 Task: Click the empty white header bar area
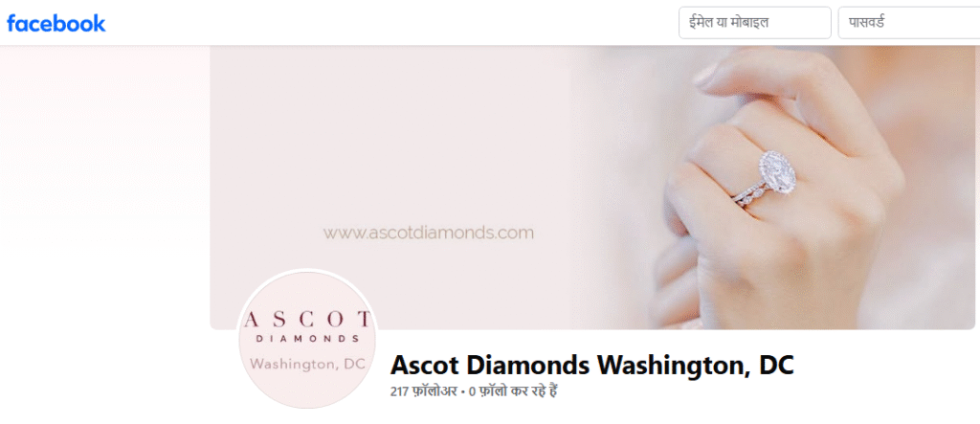tap(388, 23)
